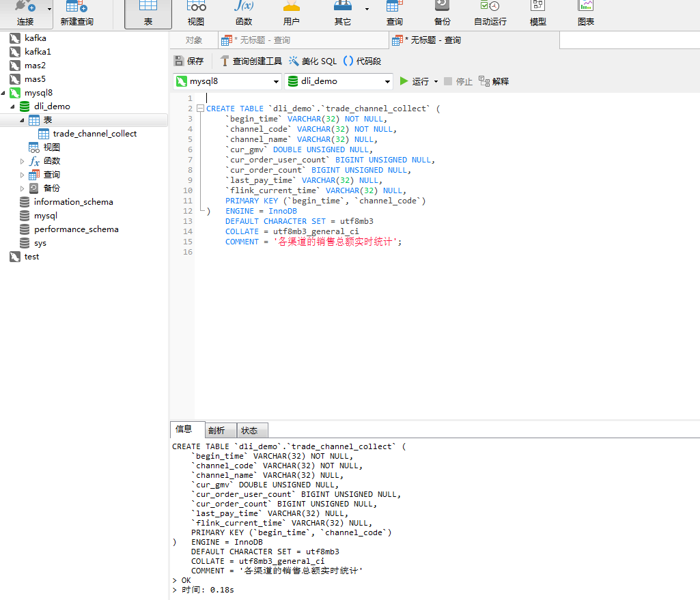Select the mas5 connection
This screenshot has height=600, width=700.
click(35, 79)
